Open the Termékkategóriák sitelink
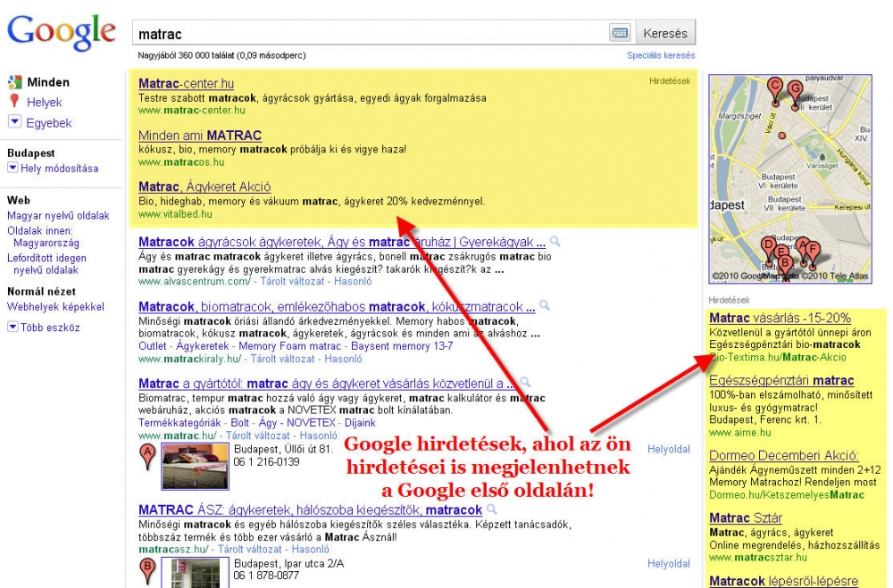The height and width of the screenshot is (588, 893). click(179, 423)
